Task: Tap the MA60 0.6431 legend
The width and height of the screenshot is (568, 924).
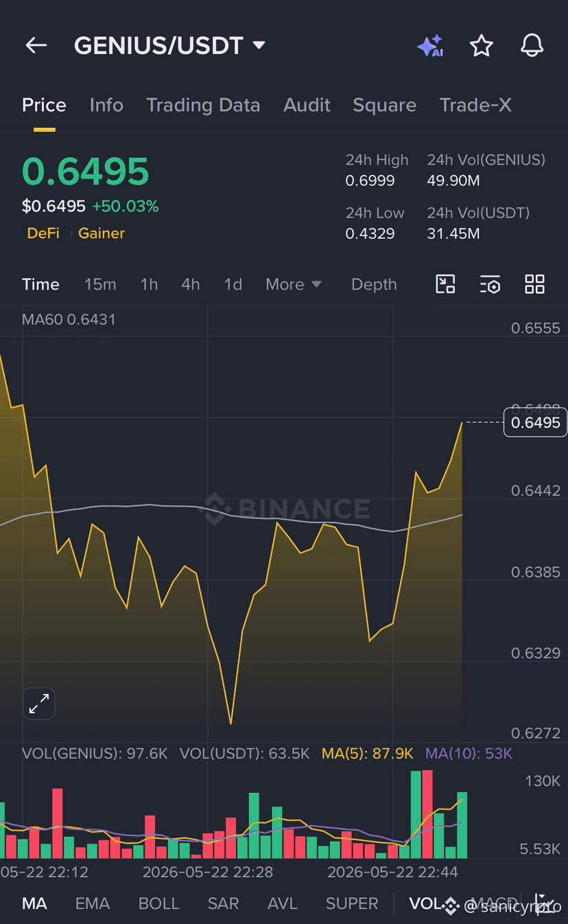Action: (69, 319)
